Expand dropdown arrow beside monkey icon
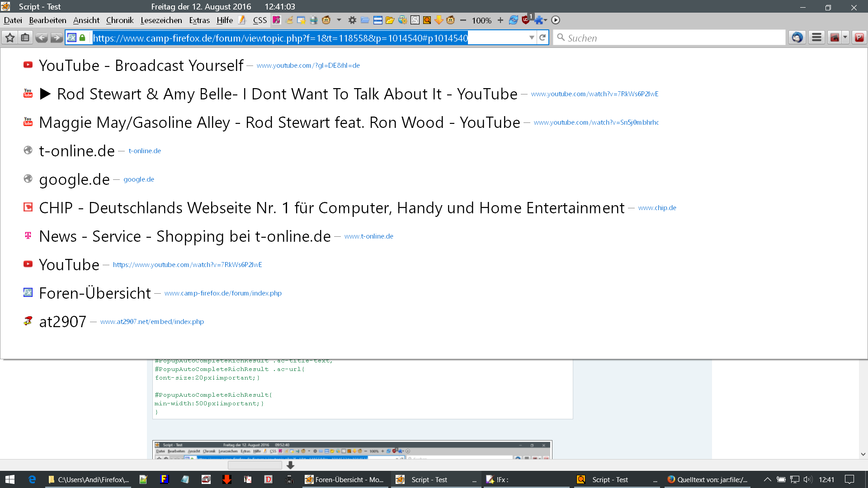The image size is (868, 488). click(x=339, y=20)
